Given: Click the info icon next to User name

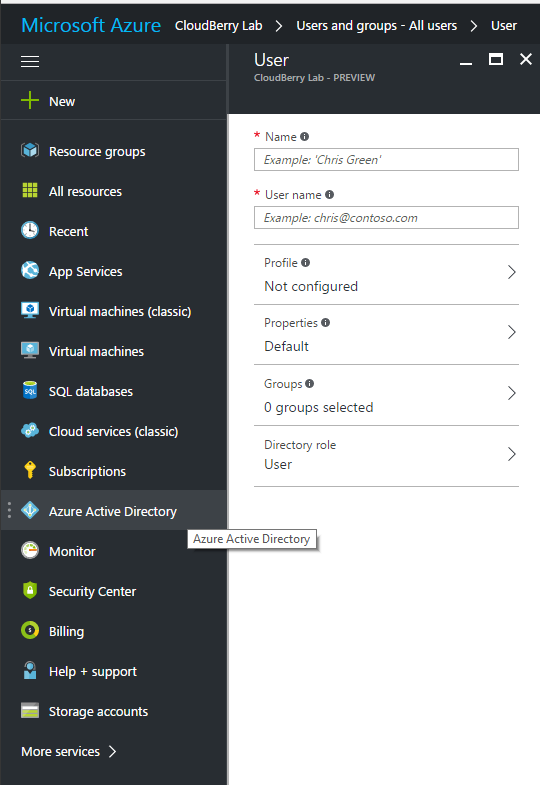Looking at the screenshot, I should click(x=329, y=194).
